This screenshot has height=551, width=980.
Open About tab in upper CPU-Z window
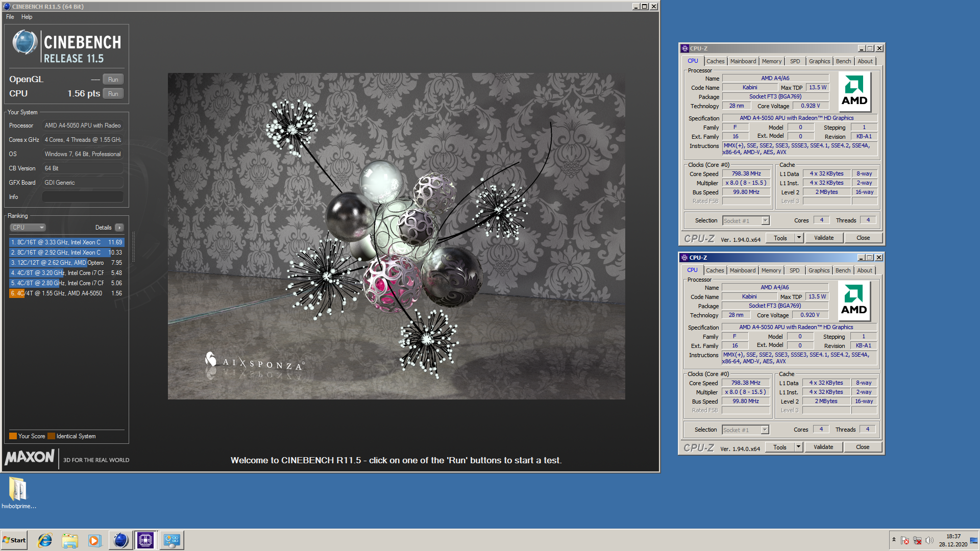pyautogui.click(x=865, y=61)
